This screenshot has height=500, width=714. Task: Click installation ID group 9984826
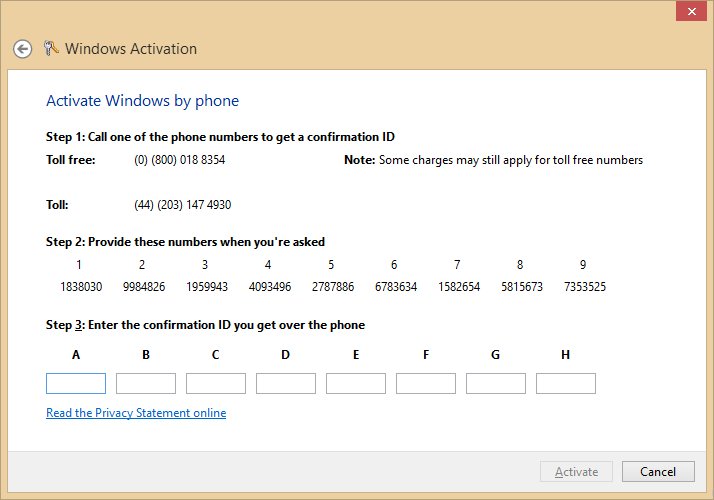144,287
